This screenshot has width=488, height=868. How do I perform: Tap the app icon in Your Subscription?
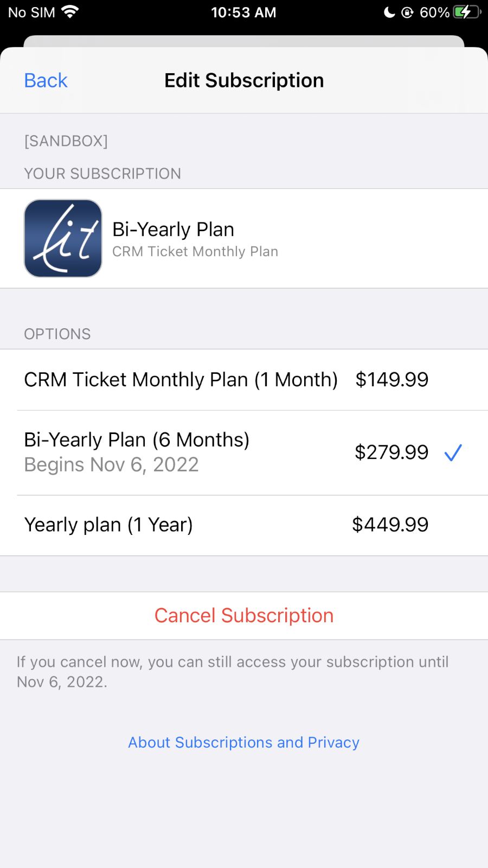[63, 238]
